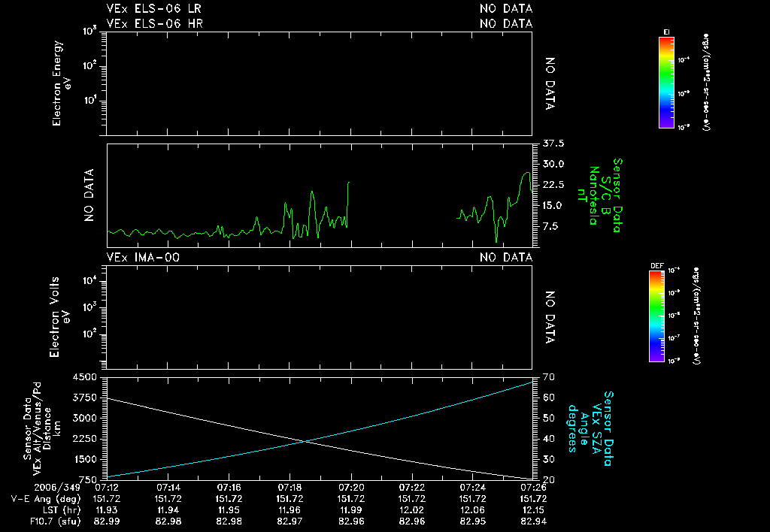
Task: Click NO DATA text beside VEx ELS-06 HR
Action: tap(506, 23)
